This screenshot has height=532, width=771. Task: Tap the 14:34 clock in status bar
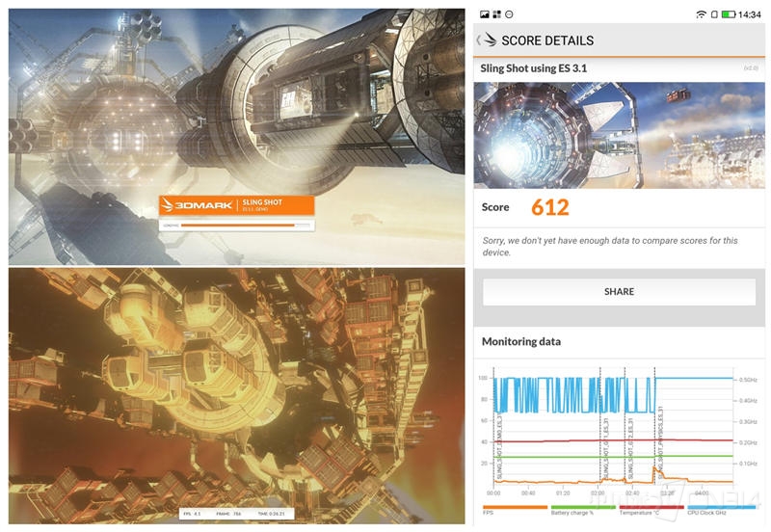click(x=750, y=14)
